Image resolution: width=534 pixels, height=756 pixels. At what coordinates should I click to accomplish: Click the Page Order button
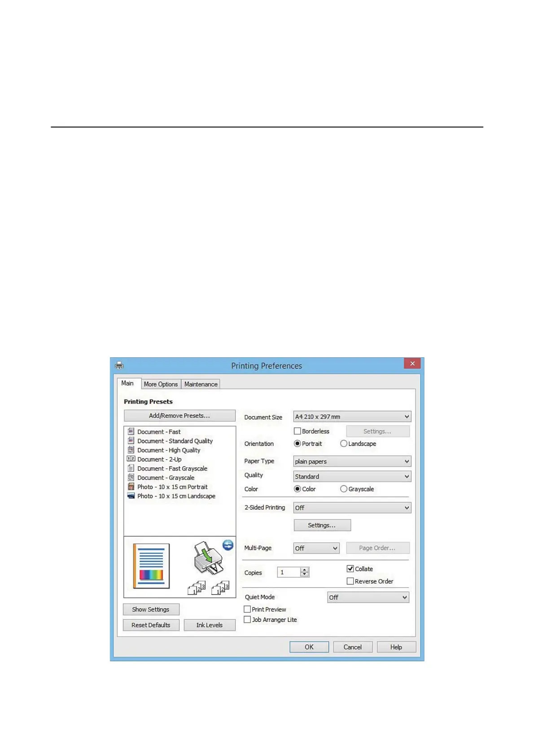coord(378,548)
